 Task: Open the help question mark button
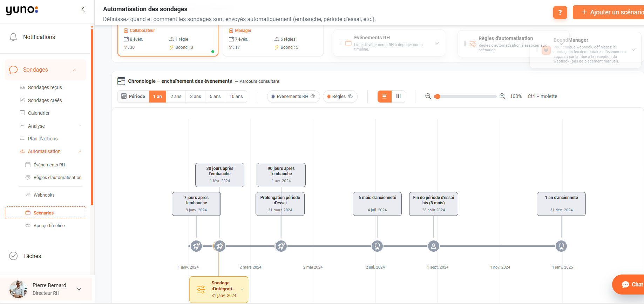[x=560, y=12]
